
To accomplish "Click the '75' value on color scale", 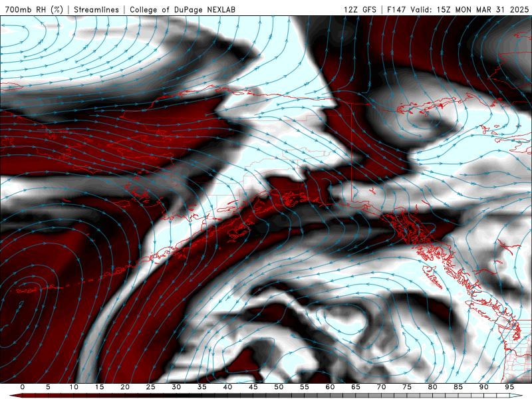I will pos(407,387).
